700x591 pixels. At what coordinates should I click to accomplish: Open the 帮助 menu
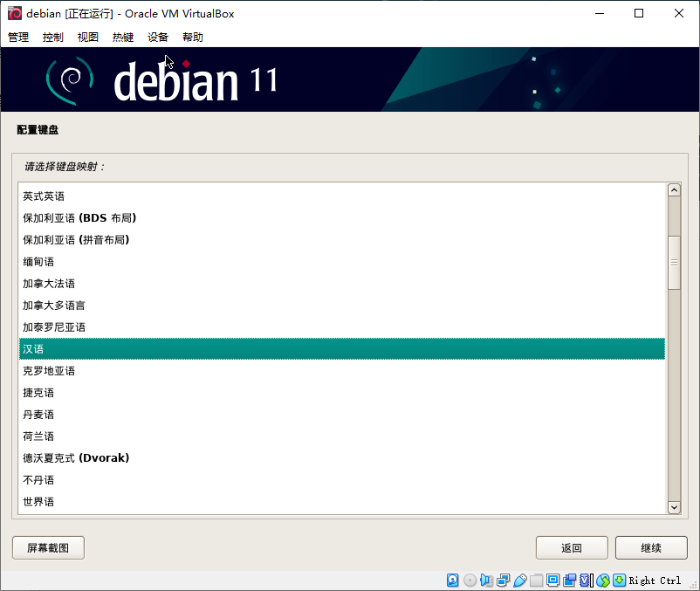(x=193, y=37)
